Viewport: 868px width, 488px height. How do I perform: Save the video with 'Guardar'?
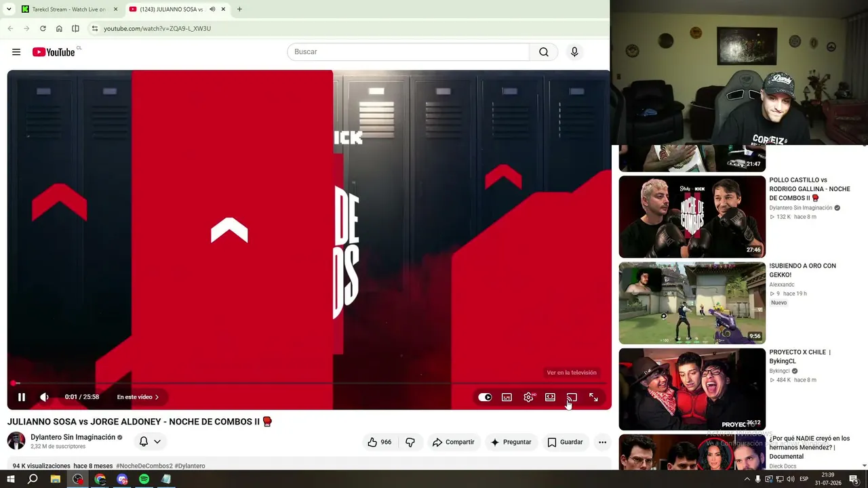click(565, 442)
